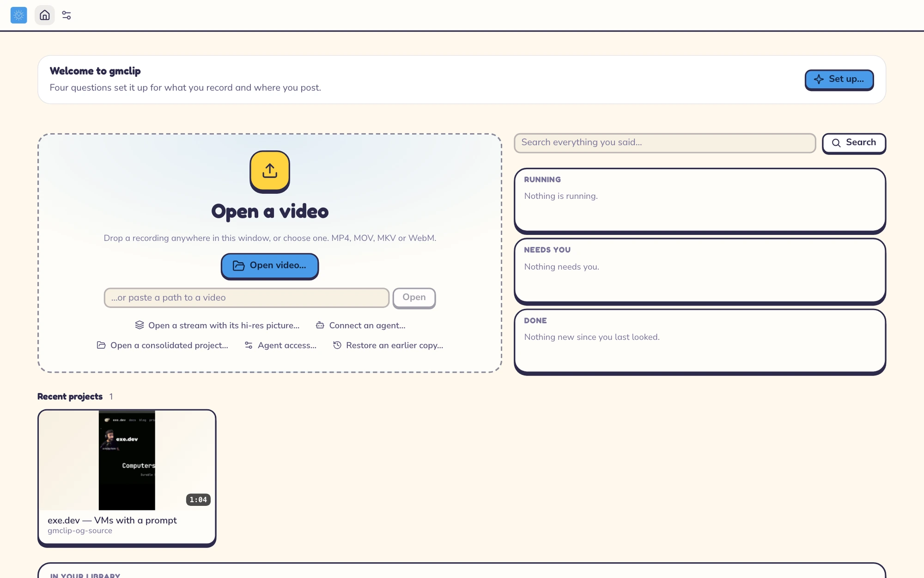The height and width of the screenshot is (578, 924).
Task: Focus the Search everything you said field
Action: (665, 143)
